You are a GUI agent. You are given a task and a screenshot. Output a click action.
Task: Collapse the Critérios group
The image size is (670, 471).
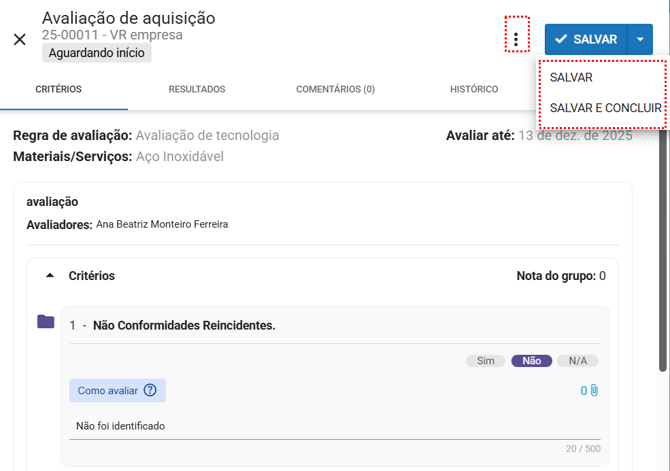pos(50,276)
